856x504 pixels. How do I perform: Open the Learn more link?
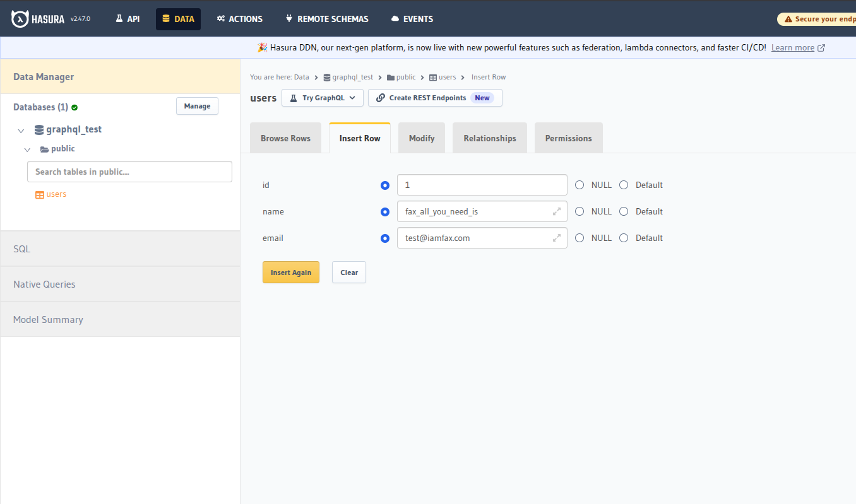793,48
